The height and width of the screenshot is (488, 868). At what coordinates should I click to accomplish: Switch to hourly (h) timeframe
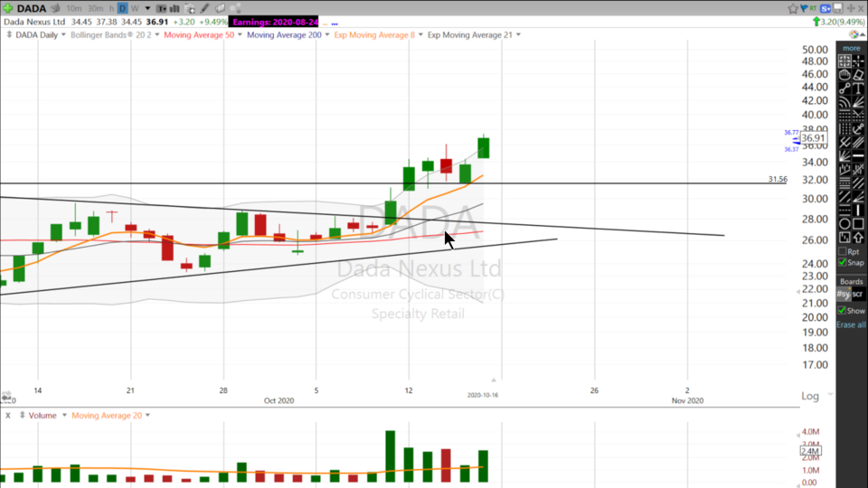point(111,8)
